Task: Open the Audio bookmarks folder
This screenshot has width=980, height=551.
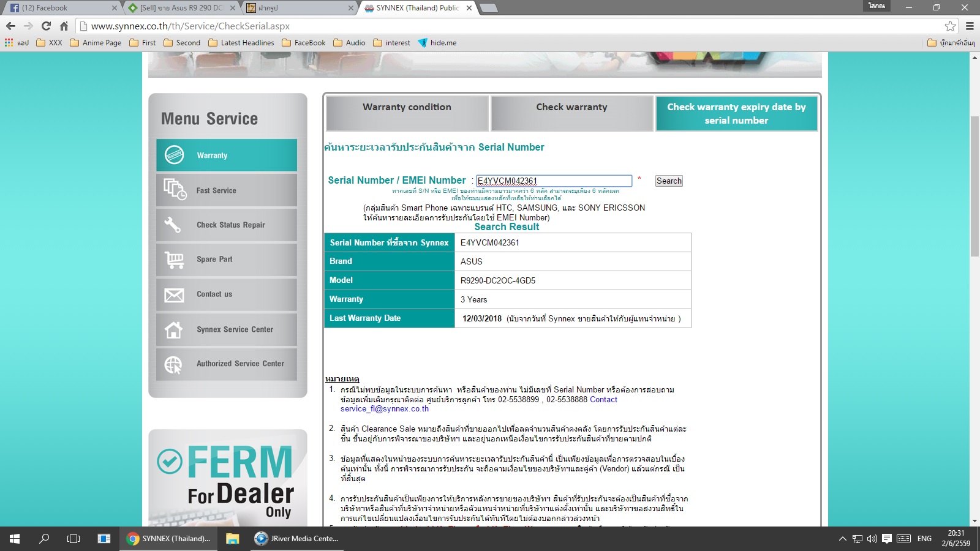Action: pos(349,43)
